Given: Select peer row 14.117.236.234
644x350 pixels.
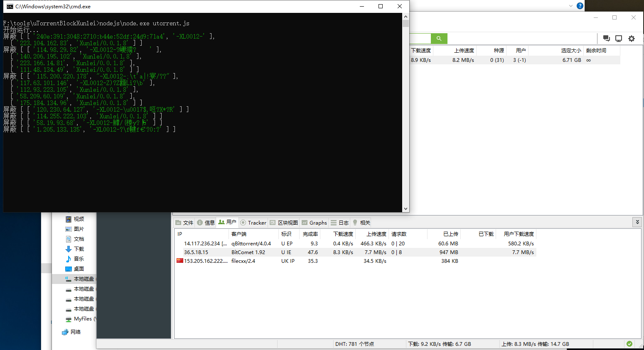Looking at the screenshot, I should [355, 244].
